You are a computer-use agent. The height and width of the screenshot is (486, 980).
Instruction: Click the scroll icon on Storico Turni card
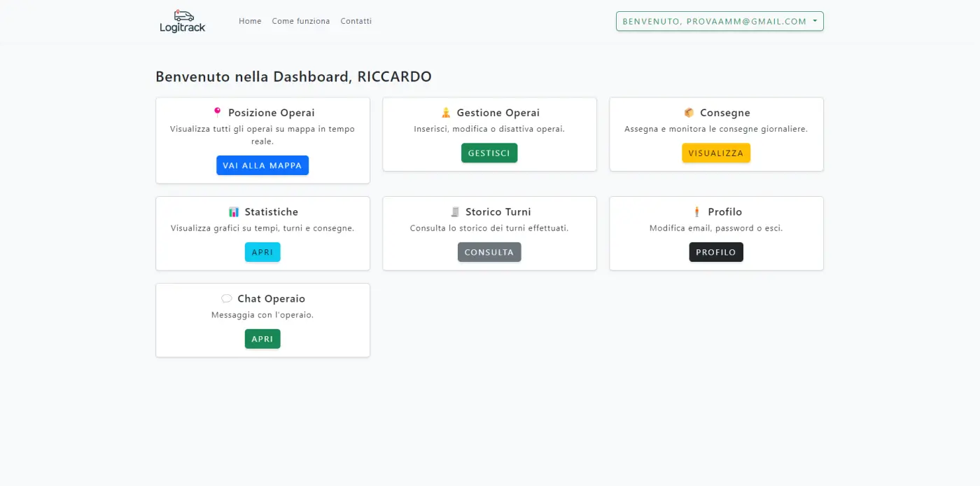point(456,211)
